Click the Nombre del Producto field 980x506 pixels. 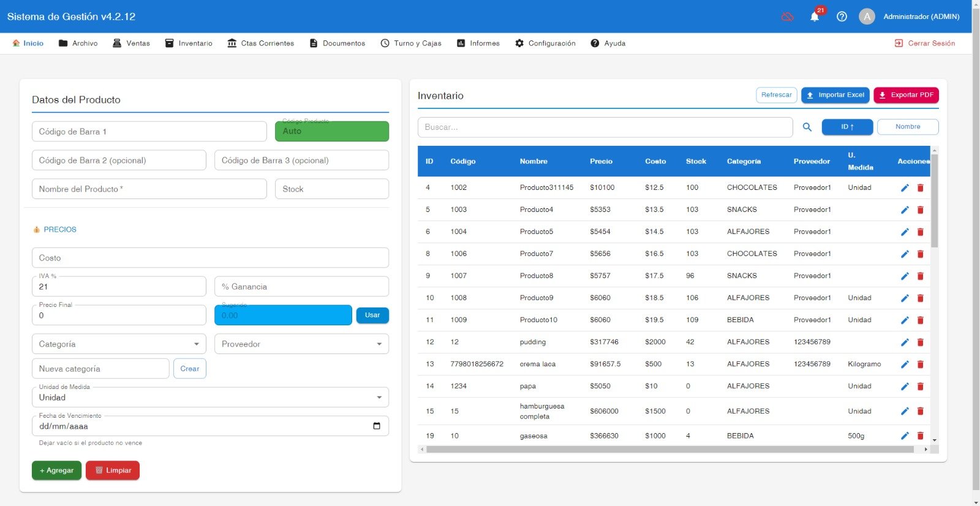click(x=149, y=189)
